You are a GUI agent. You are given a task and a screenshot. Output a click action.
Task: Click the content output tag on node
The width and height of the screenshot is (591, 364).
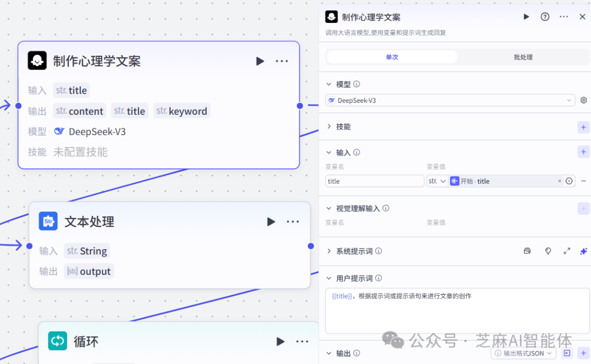[x=79, y=110]
